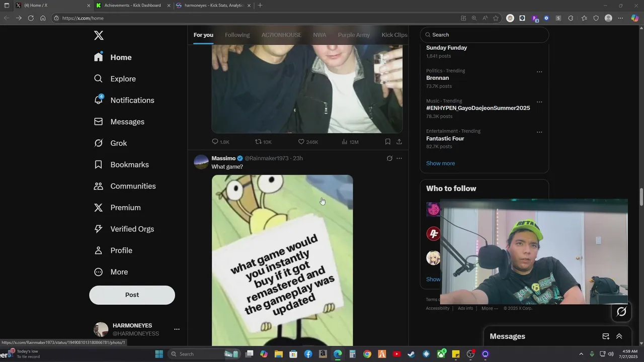
Task: Expand the footer More menu
Action: point(490,308)
